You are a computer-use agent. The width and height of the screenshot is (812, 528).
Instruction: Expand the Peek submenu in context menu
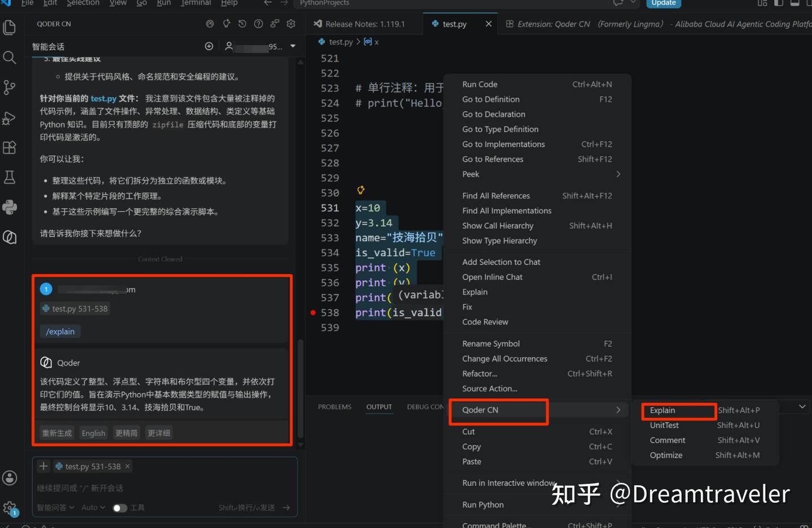[537, 174]
